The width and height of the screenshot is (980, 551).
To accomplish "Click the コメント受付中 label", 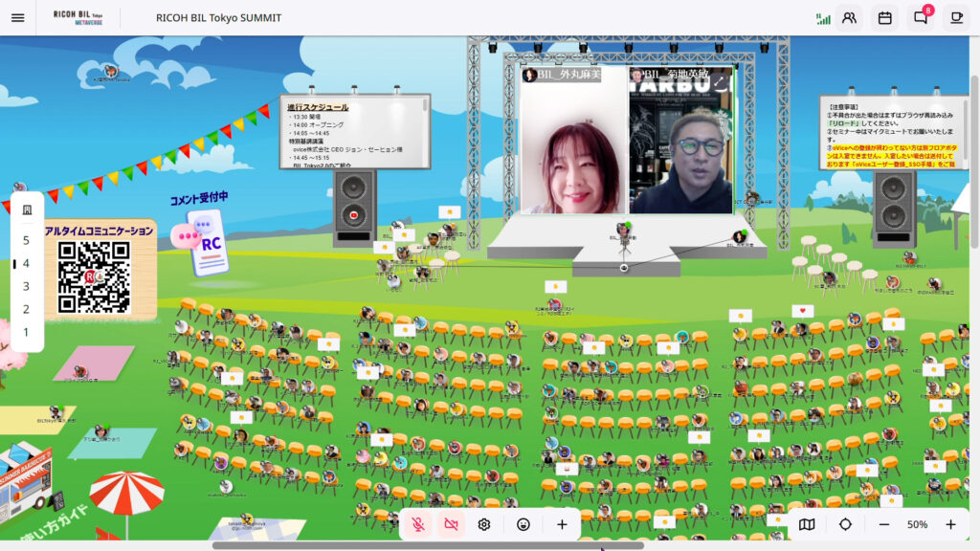I will tap(199, 199).
